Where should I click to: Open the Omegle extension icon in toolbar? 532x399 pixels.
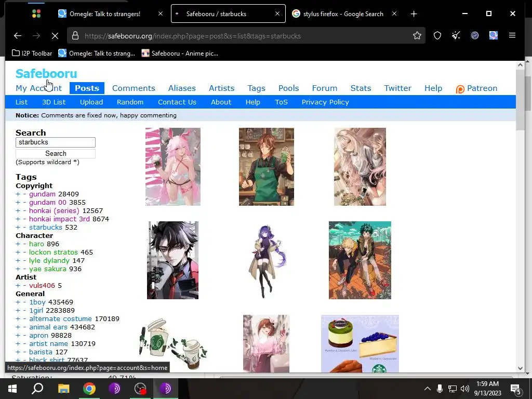click(494, 36)
